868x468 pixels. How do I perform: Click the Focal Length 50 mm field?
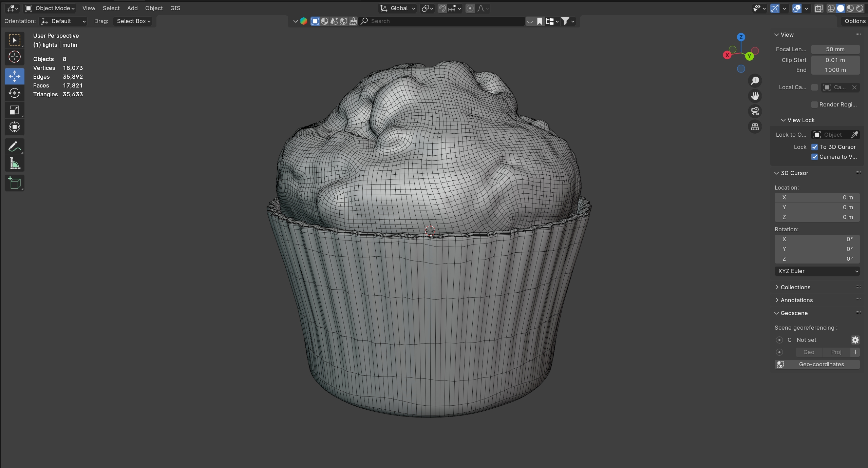pos(835,49)
